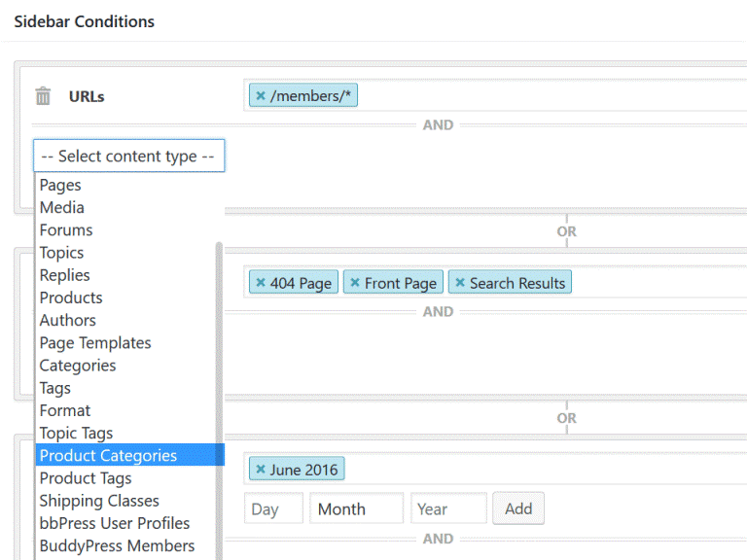Screen dimensions: 747x560
Task: Open the Select content type dropdown
Action: coord(128,156)
